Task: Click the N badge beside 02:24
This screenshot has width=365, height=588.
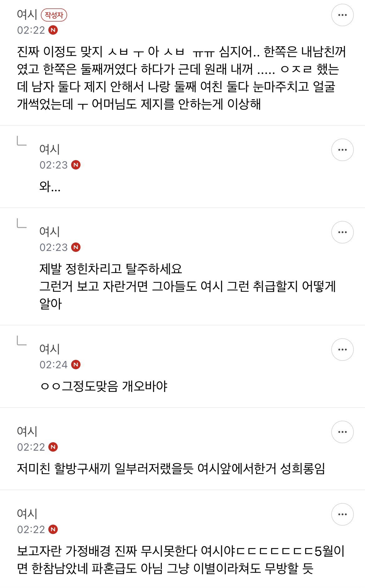Action: click(76, 365)
